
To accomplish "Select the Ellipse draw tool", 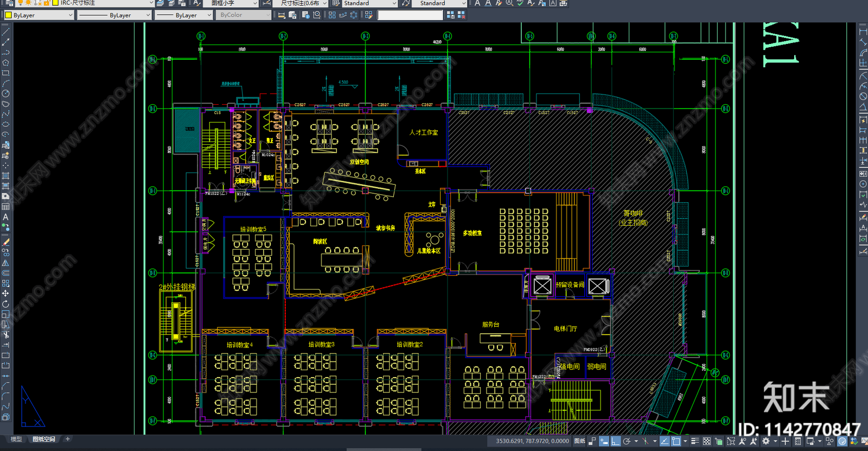I will pos(5,124).
